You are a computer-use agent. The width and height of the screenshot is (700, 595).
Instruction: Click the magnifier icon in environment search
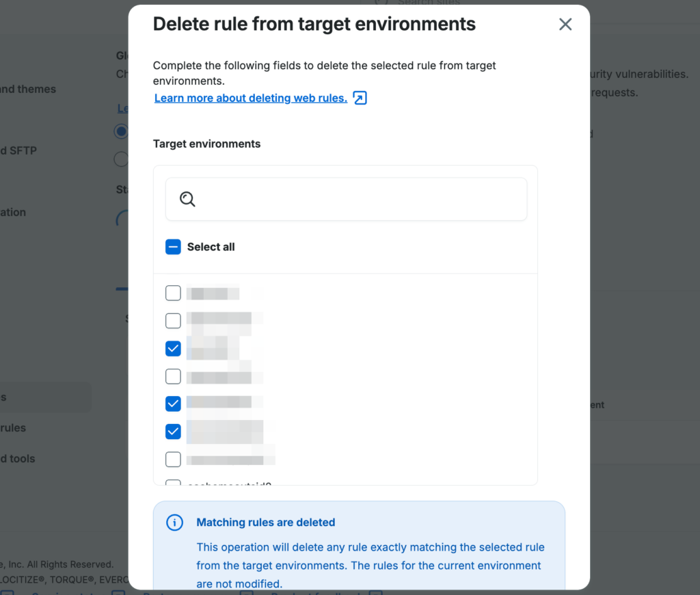click(187, 199)
